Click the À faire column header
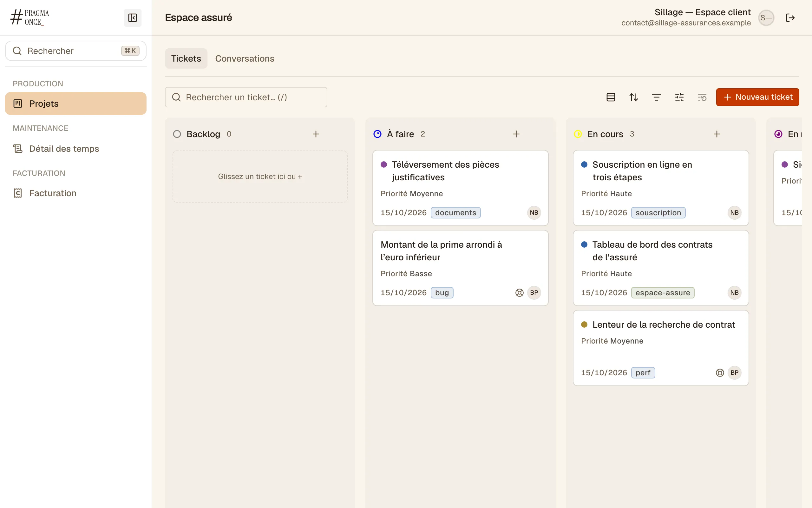Image resolution: width=812 pixels, height=508 pixels. click(400, 134)
